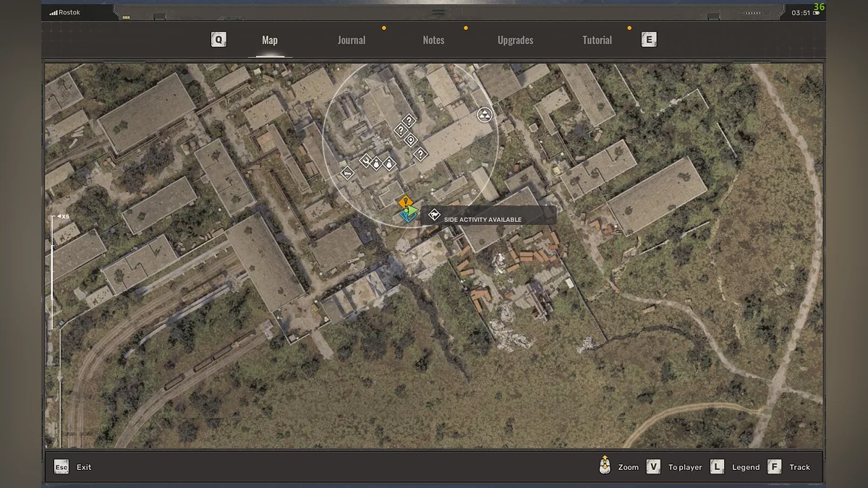Click the x5 zoom level scale bar

(x=52, y=267)
